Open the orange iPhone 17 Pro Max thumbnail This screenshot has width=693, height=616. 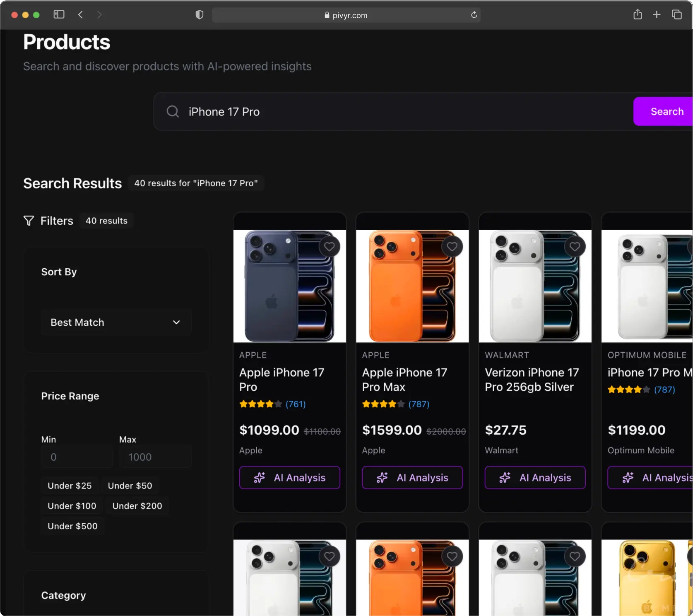(412, 286)
